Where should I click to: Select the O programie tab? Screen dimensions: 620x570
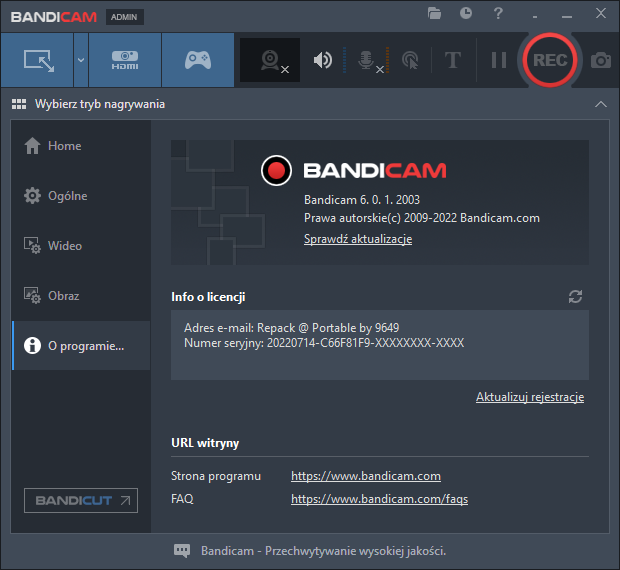tap(81, 345)
